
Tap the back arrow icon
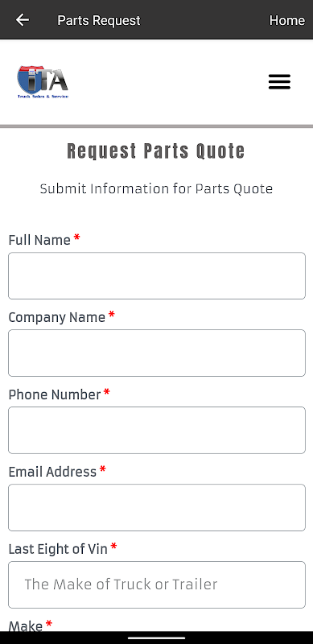[23, 19]
